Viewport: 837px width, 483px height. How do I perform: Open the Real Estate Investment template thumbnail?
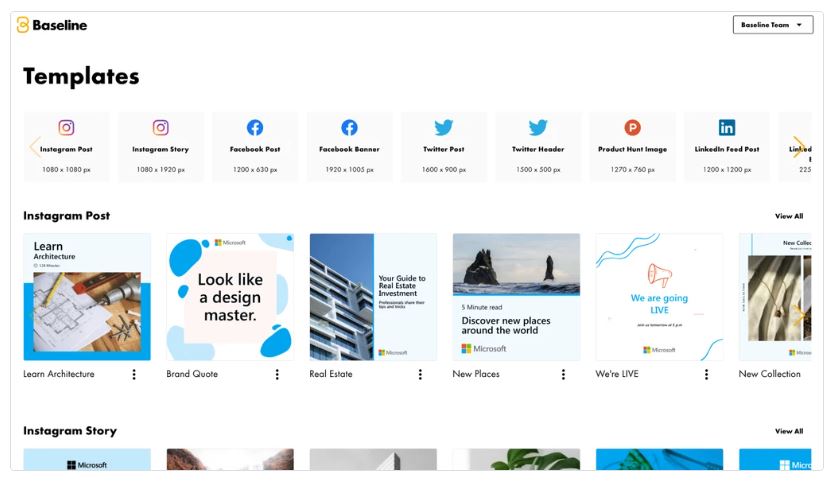[x=373, y=297]
